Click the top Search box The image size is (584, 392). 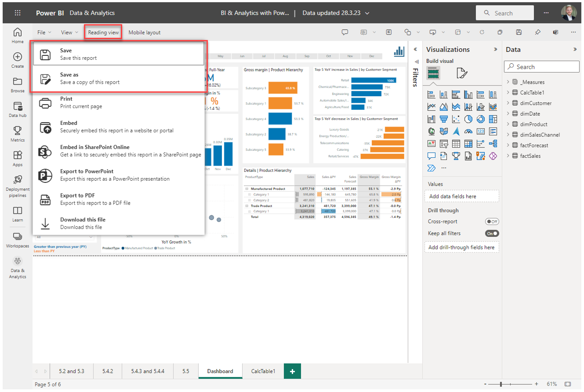505,13
